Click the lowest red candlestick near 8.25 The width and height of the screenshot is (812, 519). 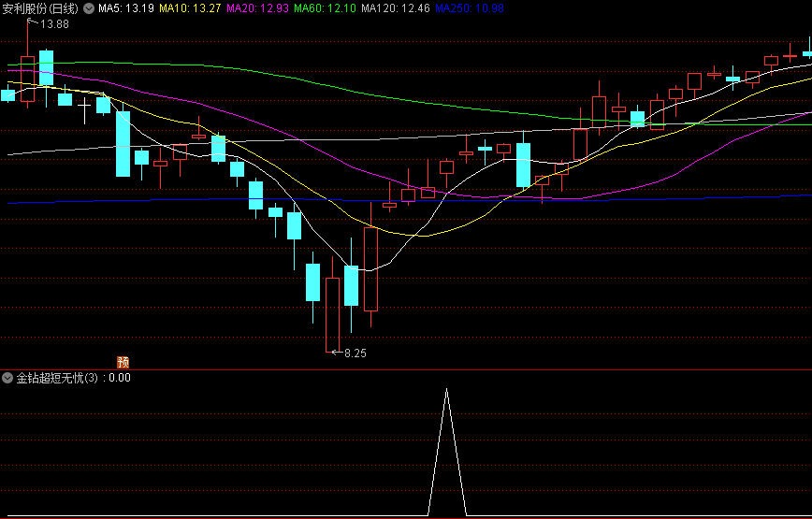(332, 314)
